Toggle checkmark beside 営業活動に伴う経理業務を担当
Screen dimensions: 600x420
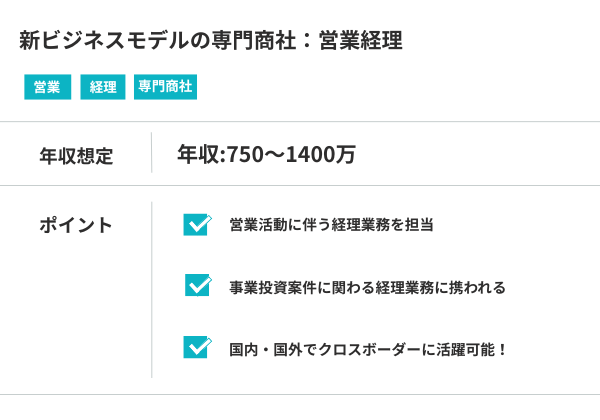click(196, 224)
